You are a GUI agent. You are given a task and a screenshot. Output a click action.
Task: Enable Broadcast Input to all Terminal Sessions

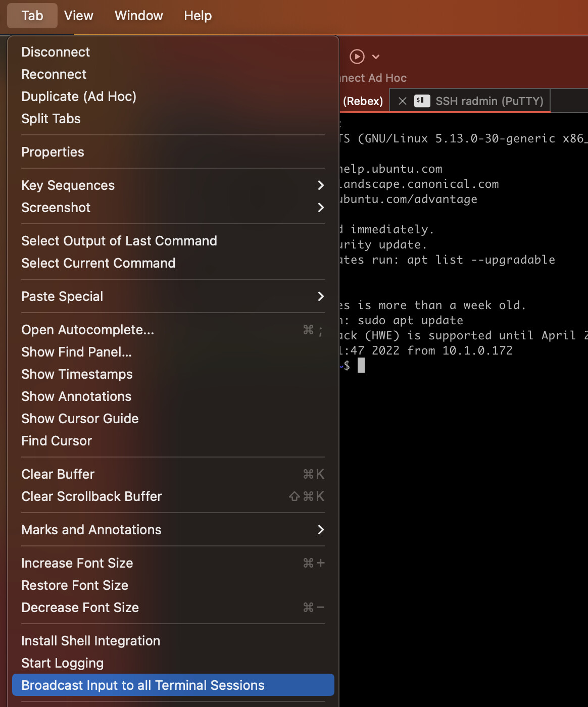coord(143,685)
